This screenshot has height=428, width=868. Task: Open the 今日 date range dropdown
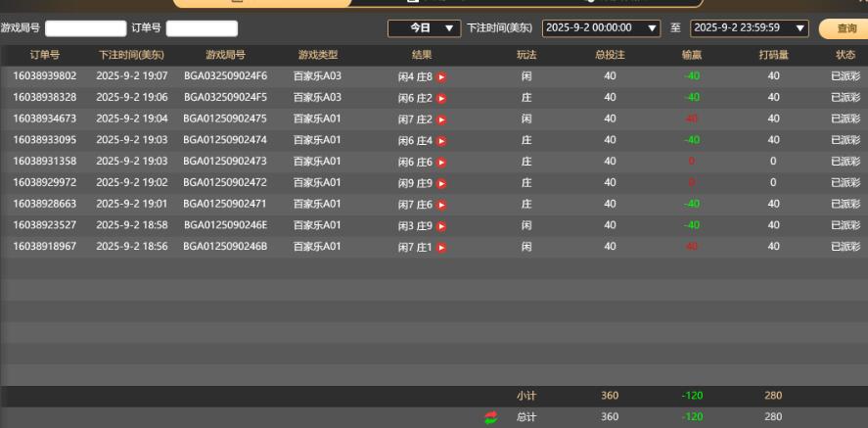coord(424,28)
